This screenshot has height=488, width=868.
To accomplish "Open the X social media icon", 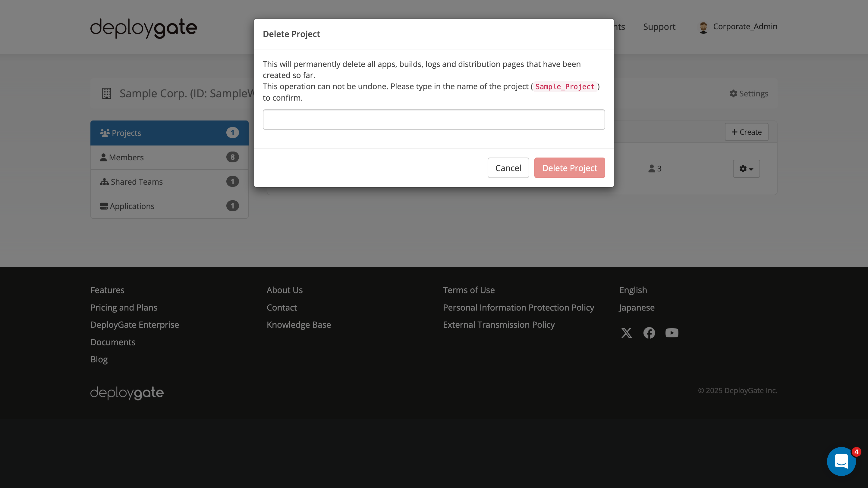I will (626, 333).
